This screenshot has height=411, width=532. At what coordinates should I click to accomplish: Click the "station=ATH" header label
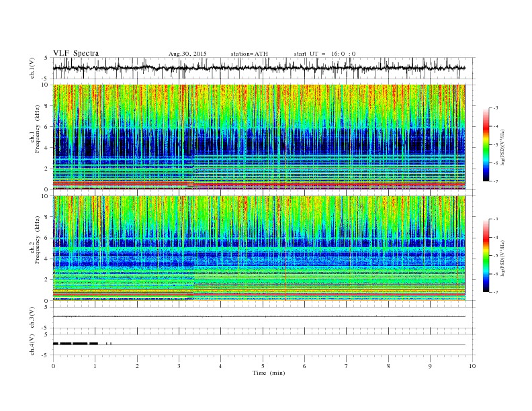point(249,54)
